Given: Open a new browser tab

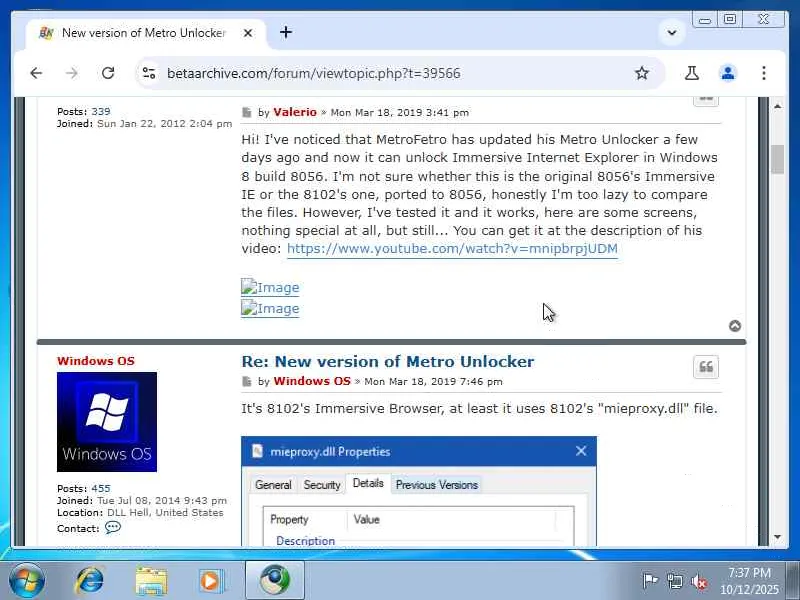Looking at the screenshot, I should [286, 32].
